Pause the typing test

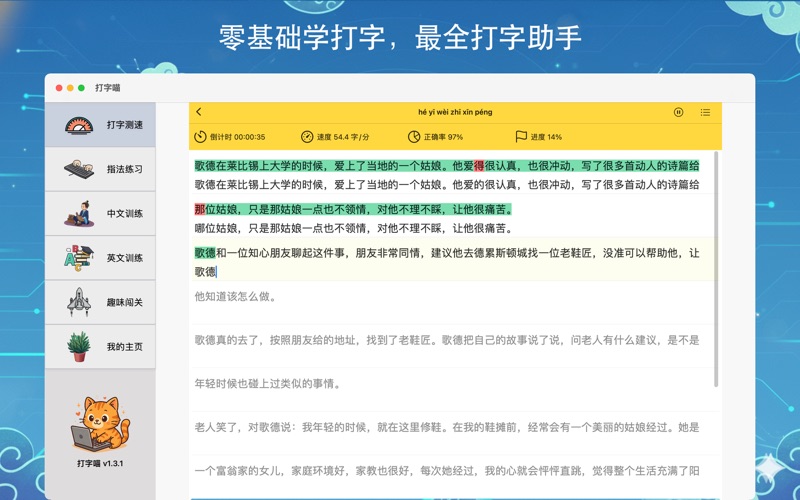pos(678,112)
